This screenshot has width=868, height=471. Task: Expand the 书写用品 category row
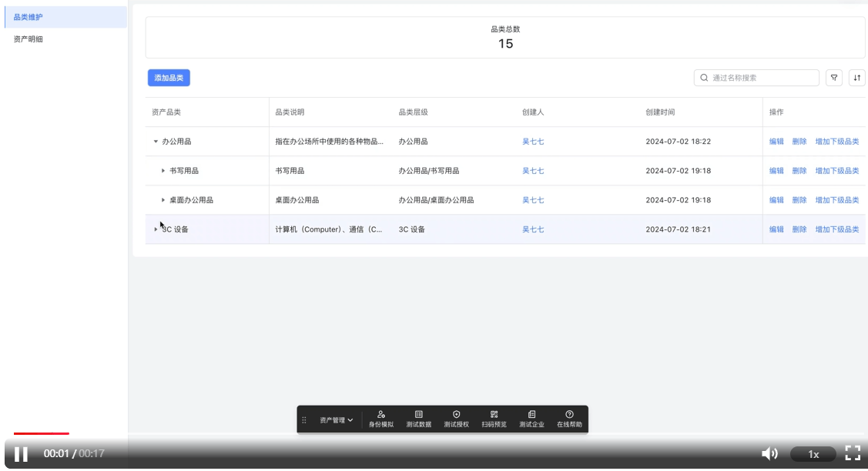(163, 170)
